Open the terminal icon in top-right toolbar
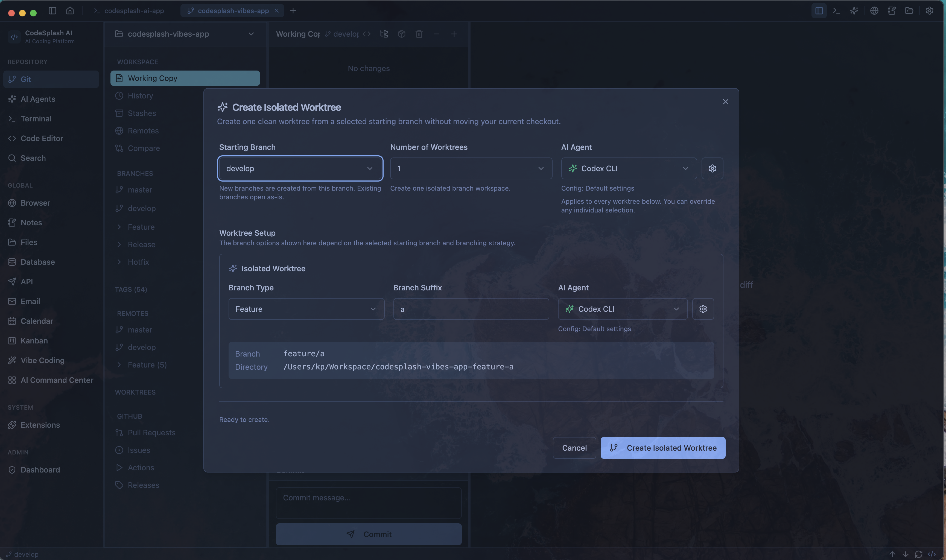Viewport: 946px width, 560px height. point(836,11)
